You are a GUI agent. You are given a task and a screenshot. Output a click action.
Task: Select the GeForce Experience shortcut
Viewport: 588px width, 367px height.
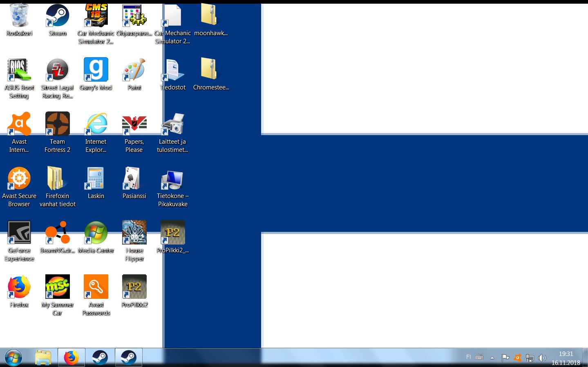pyautogui.click(x=19, y=242)
